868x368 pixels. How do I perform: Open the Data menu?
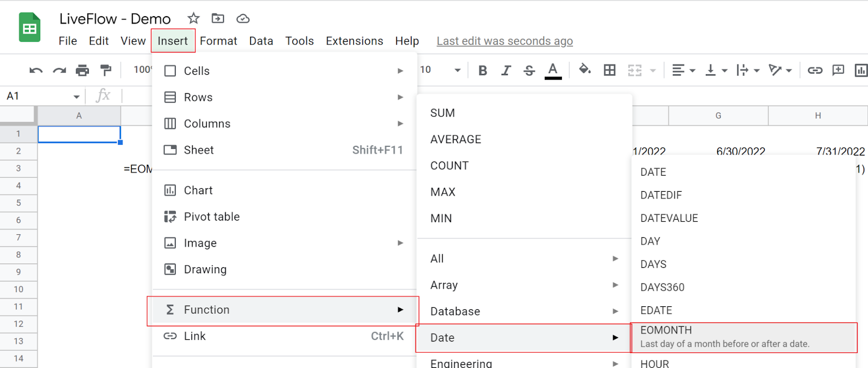pyautogui.click(x=261, y=41)
